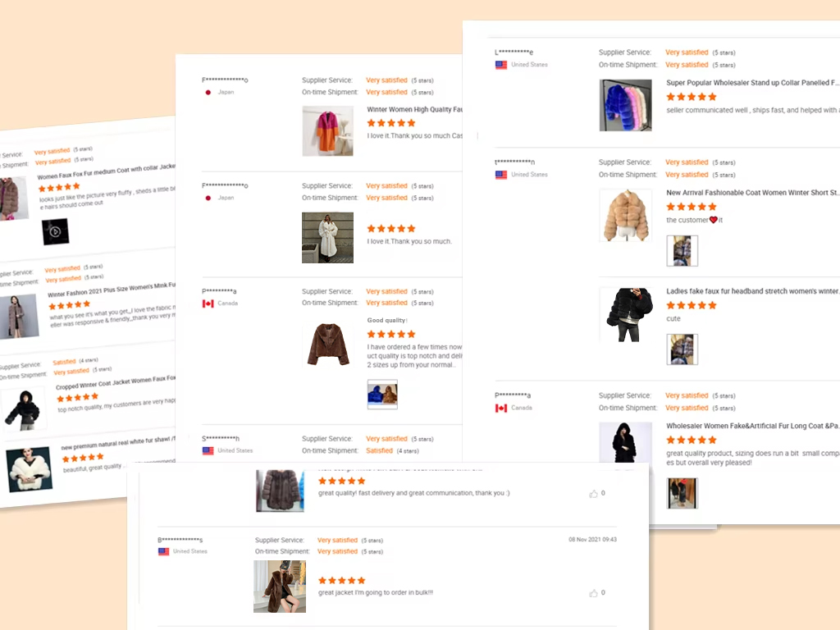View the blue and brown coats review photo
This screenshot has height=630, width=840.
point(382,395)
